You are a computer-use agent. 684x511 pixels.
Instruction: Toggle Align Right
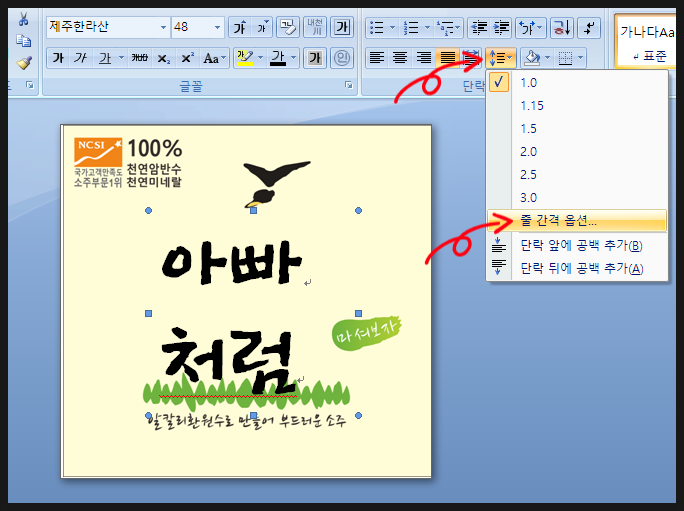(x=424, y=58)
